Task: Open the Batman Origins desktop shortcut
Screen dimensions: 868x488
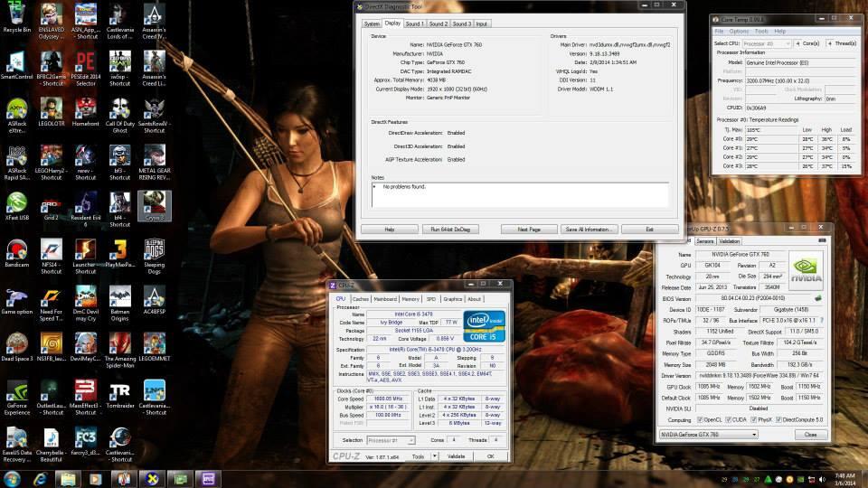Action: [119, 305]
